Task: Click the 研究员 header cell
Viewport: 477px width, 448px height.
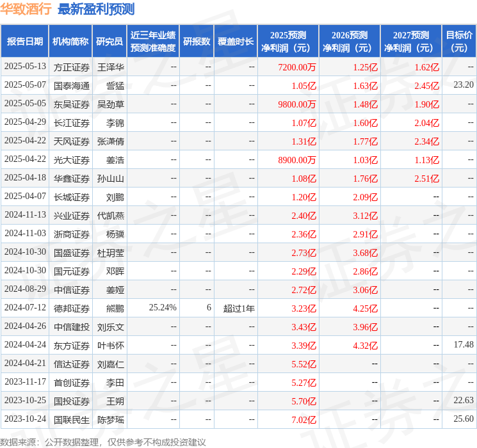Action: coord(109,42)
